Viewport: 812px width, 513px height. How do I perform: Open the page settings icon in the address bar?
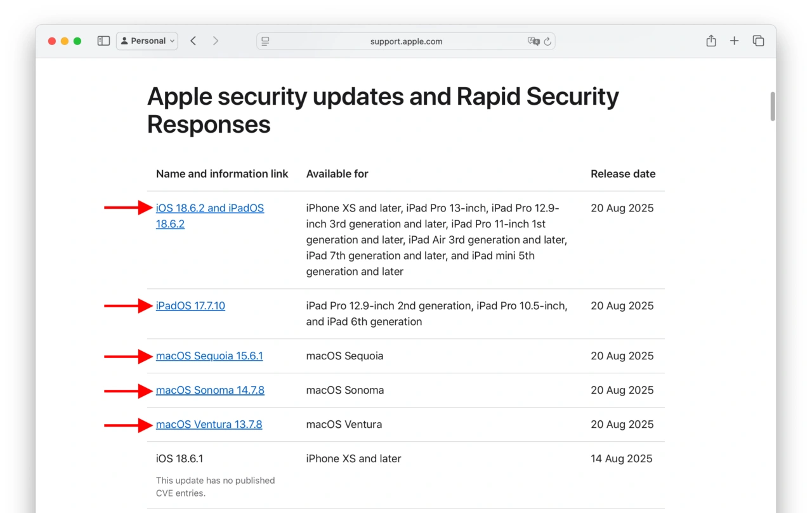tap(265, 41)
